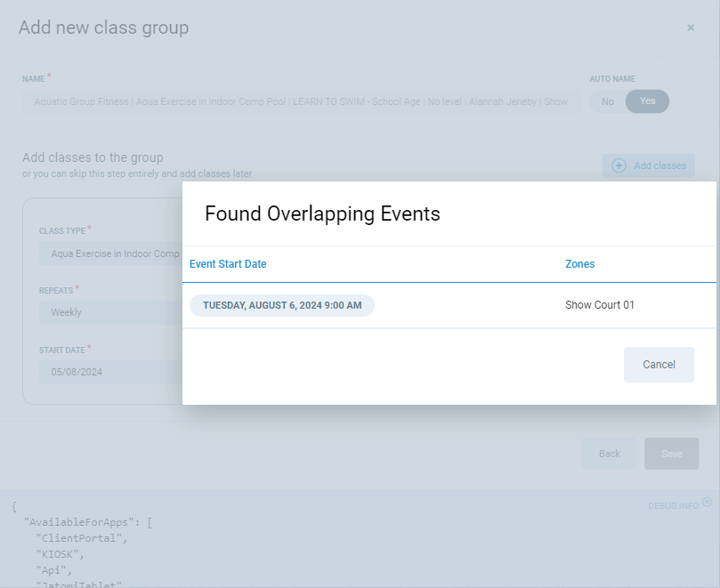Close the Add new class group dialog
The image size is (720, 588).
(x=690, y=28)
